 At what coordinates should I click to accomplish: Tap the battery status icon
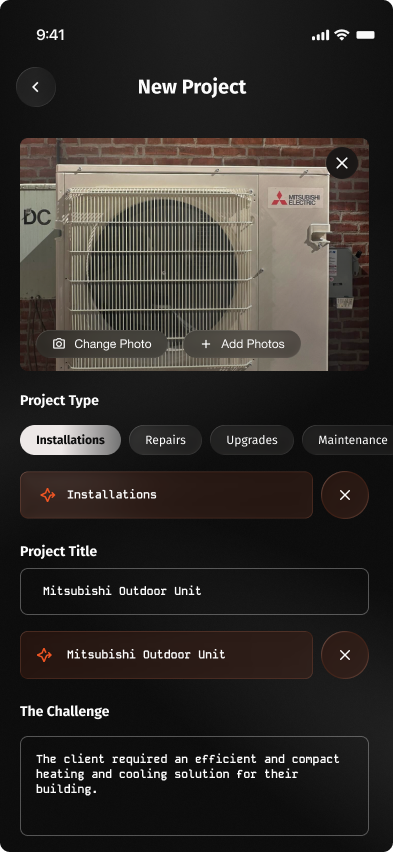pyautogui.click(x=365, y=35)
